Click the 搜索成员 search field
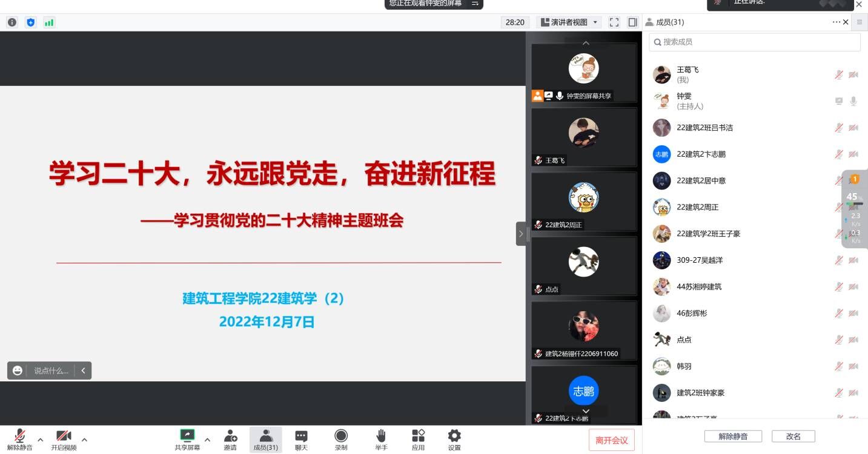This screenshot has width=868, height=454. click(755, 42)
